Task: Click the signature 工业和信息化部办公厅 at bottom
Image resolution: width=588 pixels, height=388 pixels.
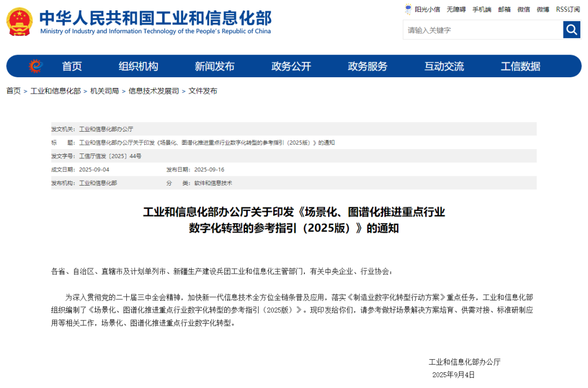Action: coord(464,362)
